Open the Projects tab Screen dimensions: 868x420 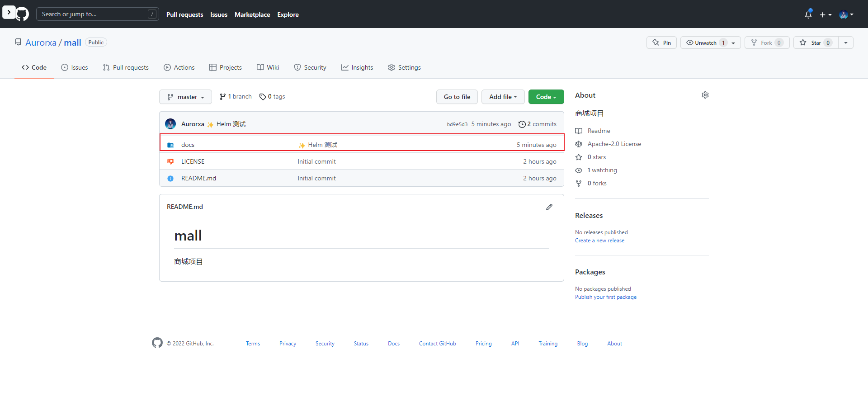point(226,67)
